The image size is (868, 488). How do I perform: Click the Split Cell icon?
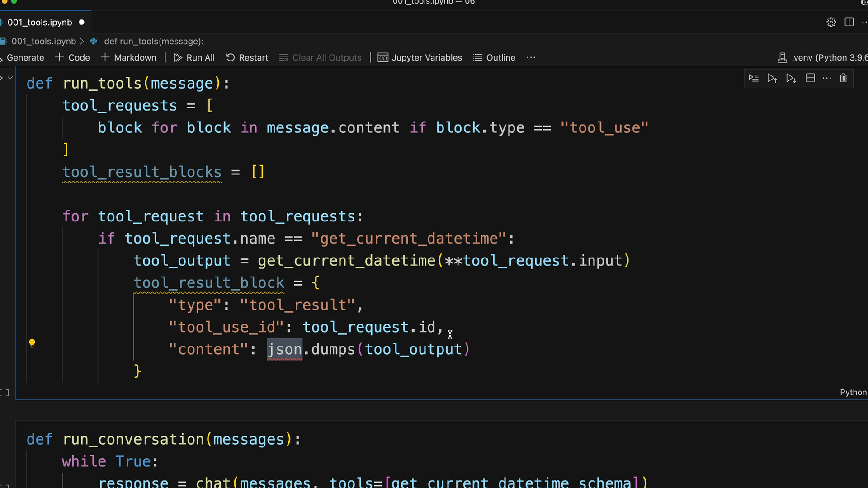click(x=810, y=78)
